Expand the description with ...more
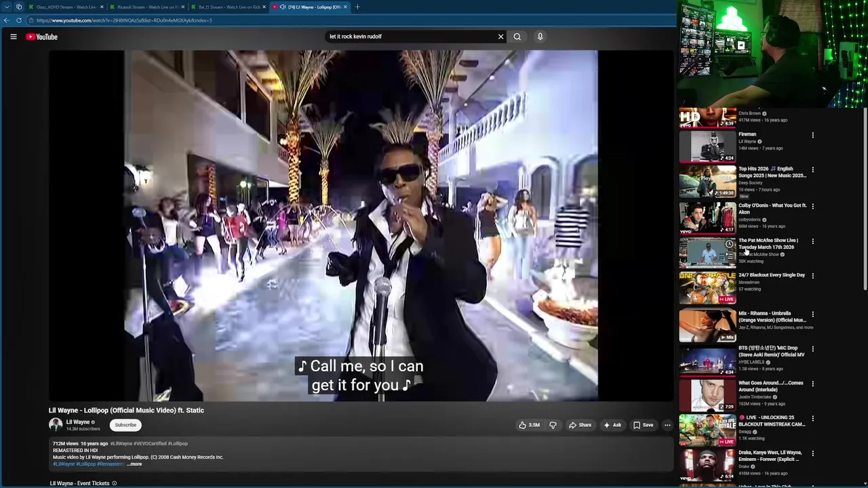This screenshot has height=488, width=868. [x=134, y=464]
